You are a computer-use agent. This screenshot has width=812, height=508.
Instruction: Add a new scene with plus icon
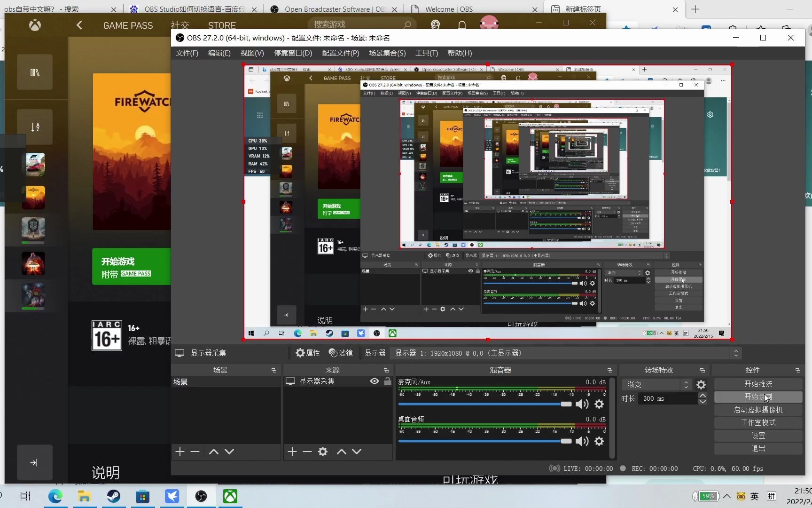[x=180, y=452]
